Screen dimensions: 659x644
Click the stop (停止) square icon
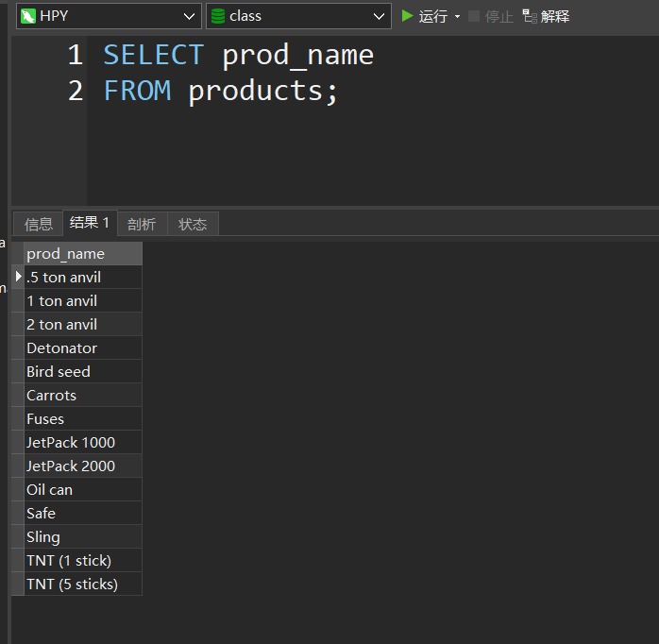click(x=474, y=16)
